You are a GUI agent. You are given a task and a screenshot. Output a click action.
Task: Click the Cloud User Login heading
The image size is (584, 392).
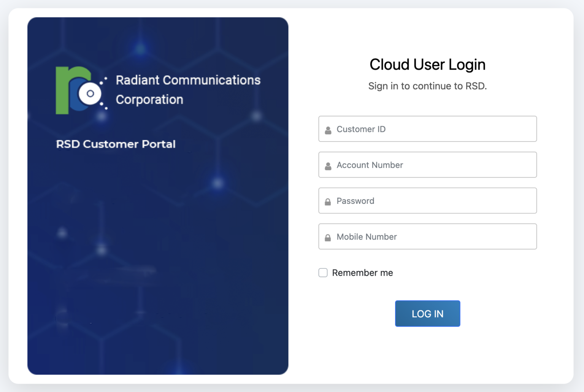[427, 65]
